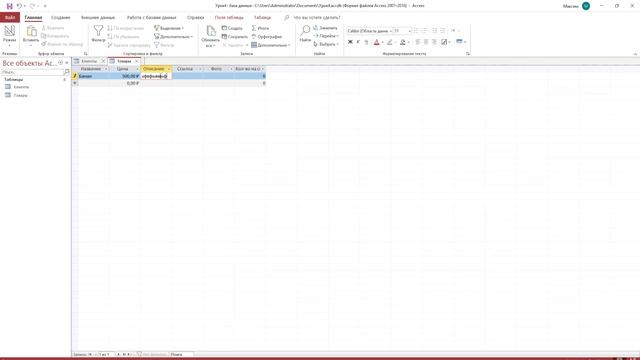Image resolution: width=640 pixels, height=360 pixels.
Task: Select the Ссылка column header
Action: [x=187, y=69]
